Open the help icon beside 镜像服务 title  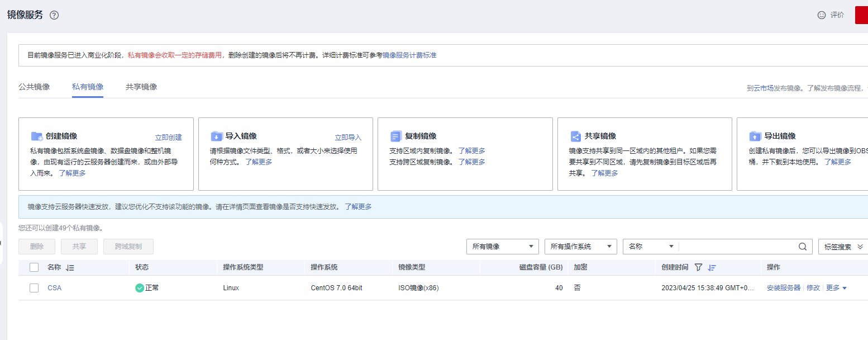coord(54,16)
